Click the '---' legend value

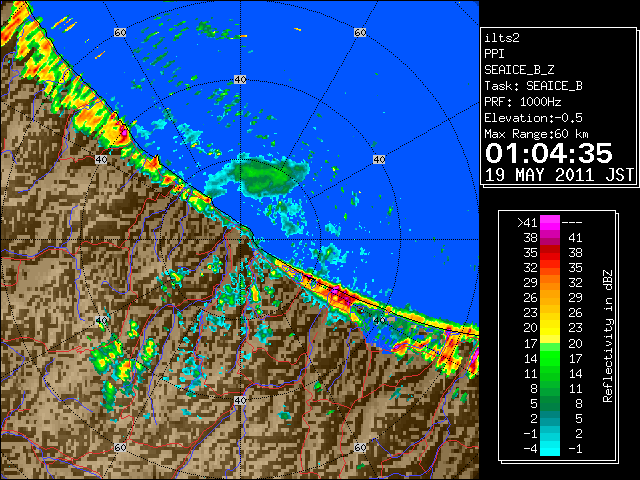(x=572, y=222)
